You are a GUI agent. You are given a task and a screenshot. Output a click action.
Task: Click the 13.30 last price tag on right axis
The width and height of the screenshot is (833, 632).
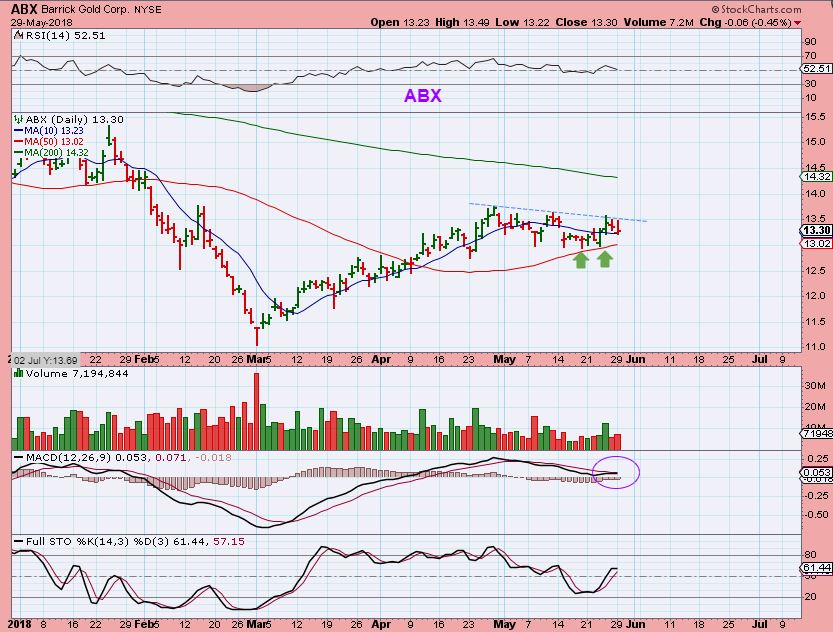click(817, 230)
